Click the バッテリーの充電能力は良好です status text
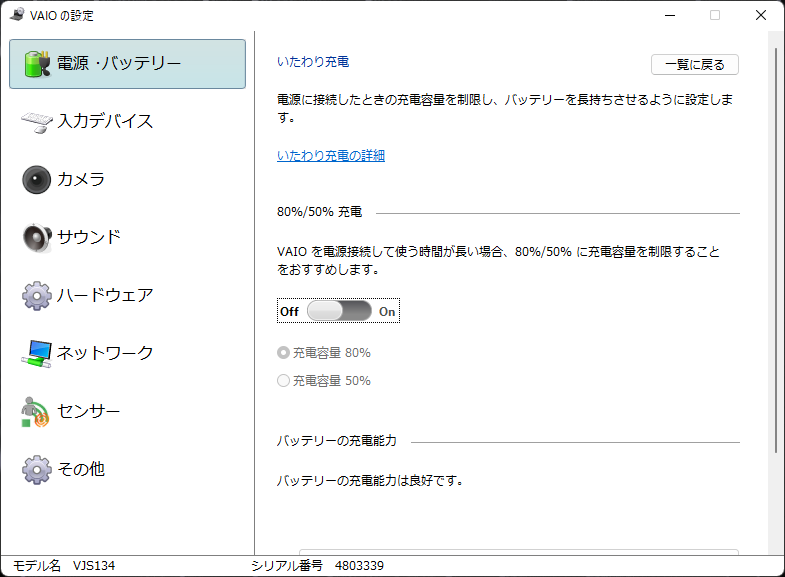 coord(370,481)
